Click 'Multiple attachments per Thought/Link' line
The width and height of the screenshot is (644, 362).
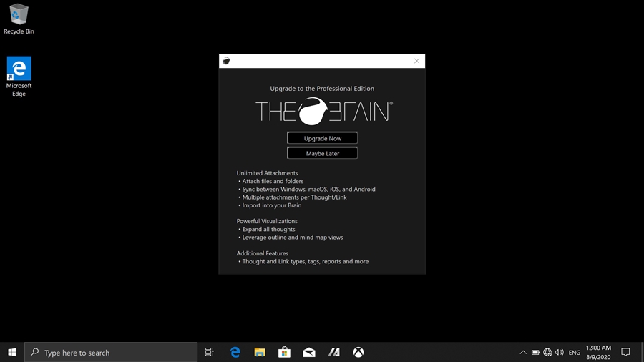(294, 197)
